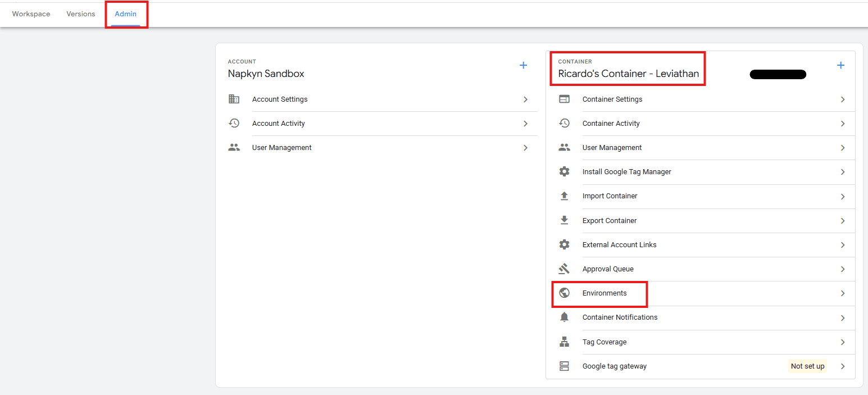Click the chevron in account User Management row
868x395 pixels.
[x=525, y=147]
